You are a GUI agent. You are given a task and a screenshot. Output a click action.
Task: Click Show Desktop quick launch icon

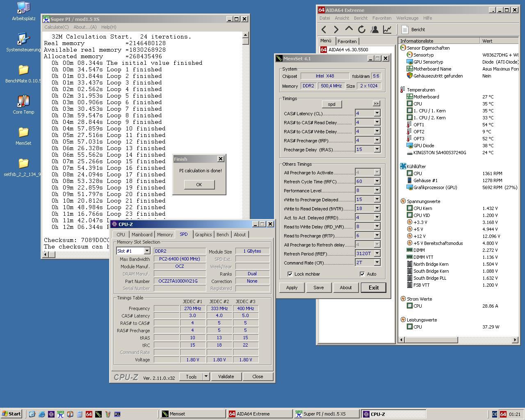[32, 414]
